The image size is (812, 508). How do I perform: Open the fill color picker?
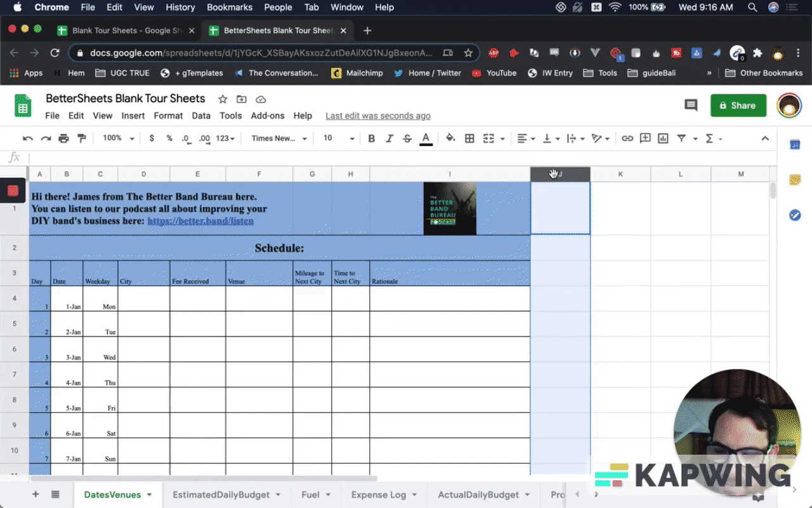450,138
